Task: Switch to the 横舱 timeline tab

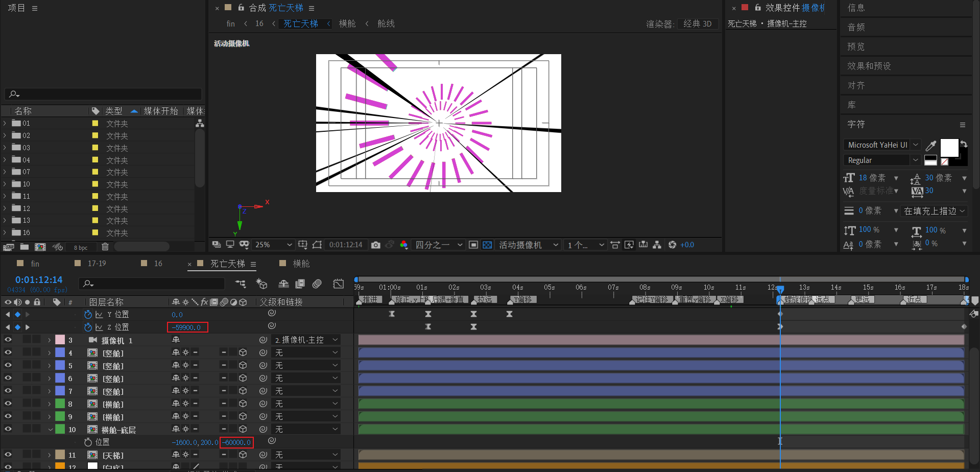Action: coord(301,264)
